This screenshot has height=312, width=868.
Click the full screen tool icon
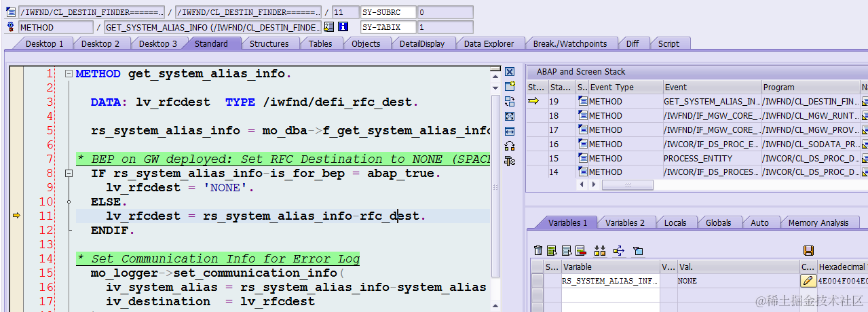pos(510,116)
